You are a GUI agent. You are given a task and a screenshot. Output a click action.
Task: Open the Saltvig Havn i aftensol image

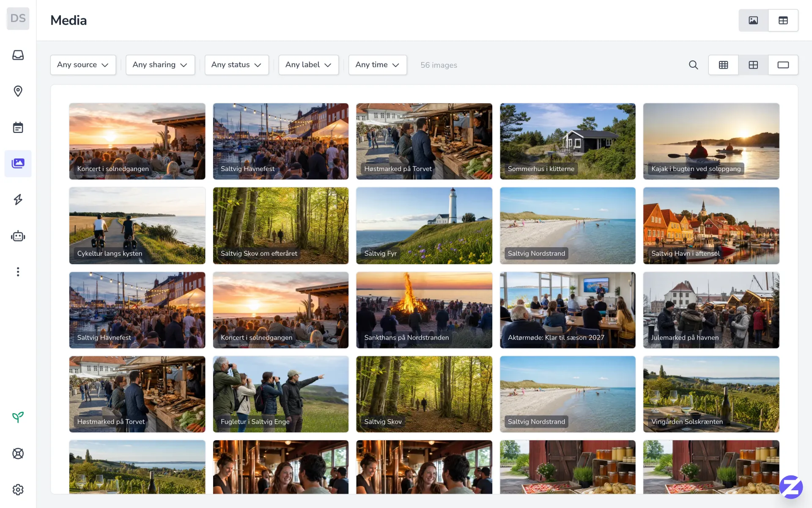click(711, 226)
